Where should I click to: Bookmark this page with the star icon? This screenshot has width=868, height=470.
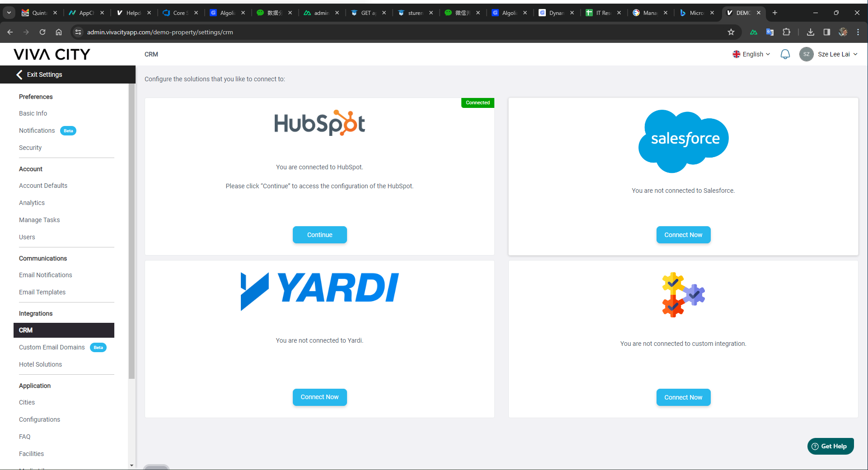(731, 32)
